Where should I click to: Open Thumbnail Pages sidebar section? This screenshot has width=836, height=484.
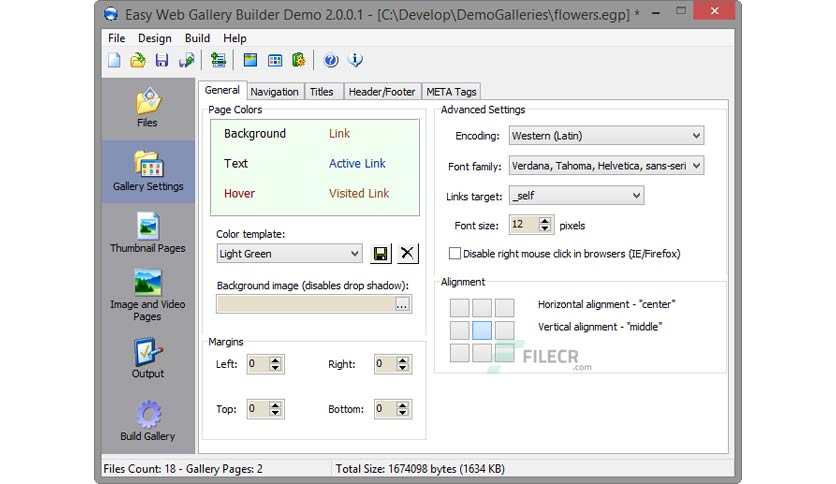pos(148,233)
